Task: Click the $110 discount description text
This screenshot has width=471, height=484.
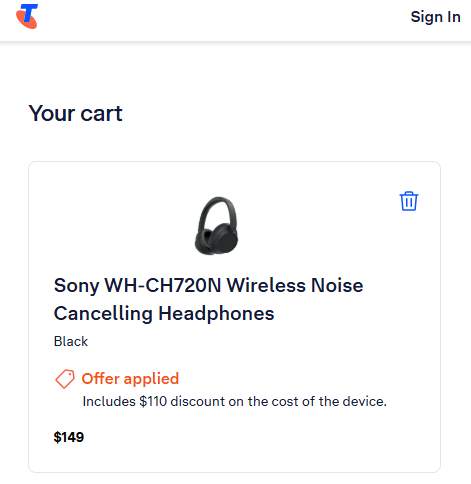Action: point(234,401)
